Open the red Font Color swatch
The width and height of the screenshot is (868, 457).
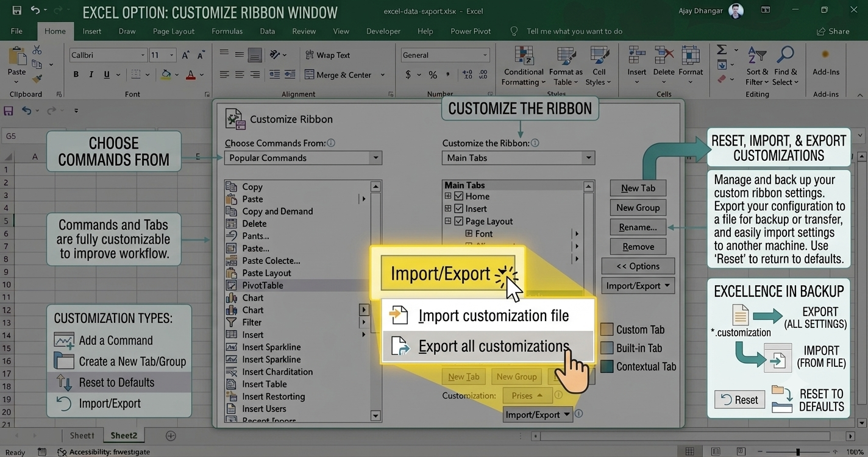coord(191,75)
